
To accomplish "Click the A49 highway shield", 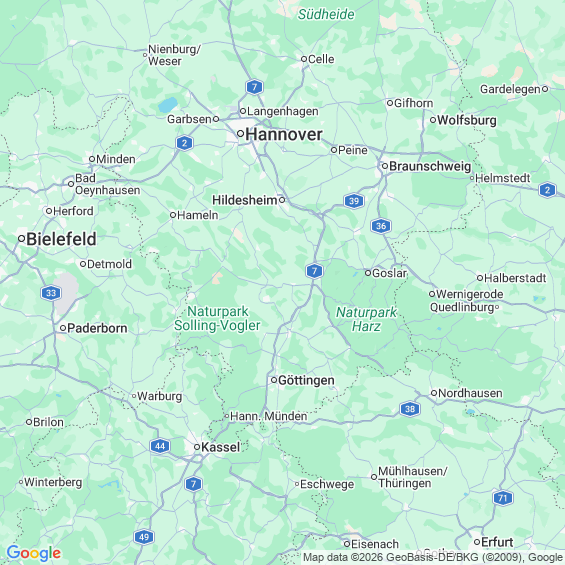I will (144, 537).
